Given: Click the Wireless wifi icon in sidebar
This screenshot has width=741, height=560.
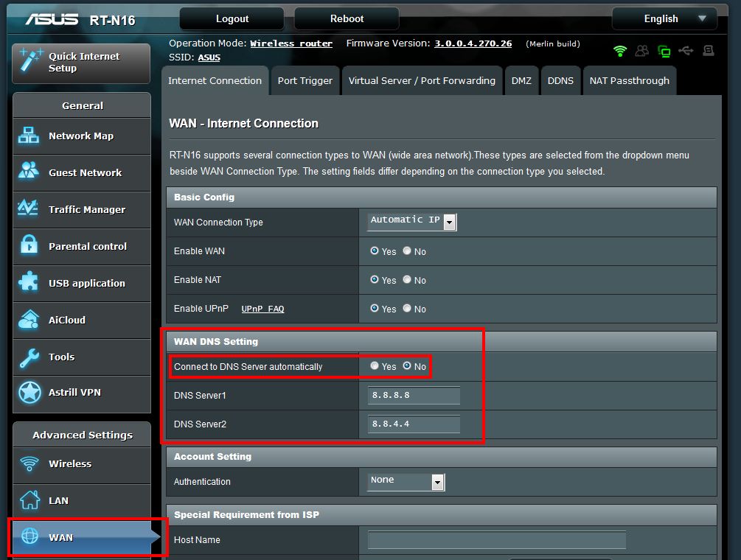Looking at the screenshot, I should point(29,463).
